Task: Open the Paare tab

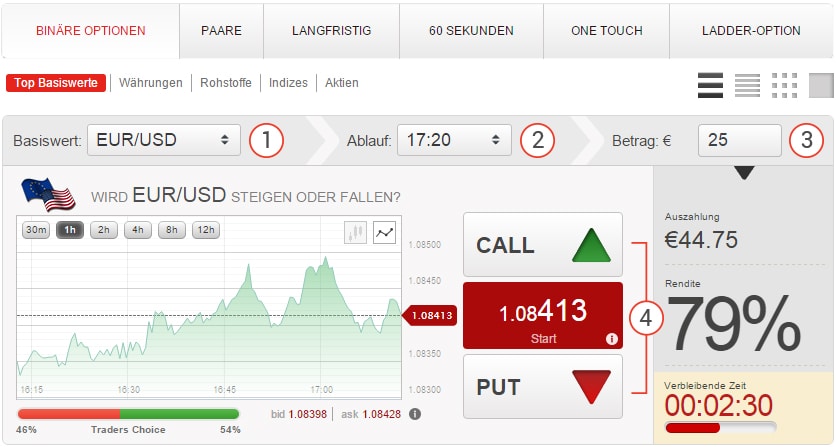Action: 221,31
